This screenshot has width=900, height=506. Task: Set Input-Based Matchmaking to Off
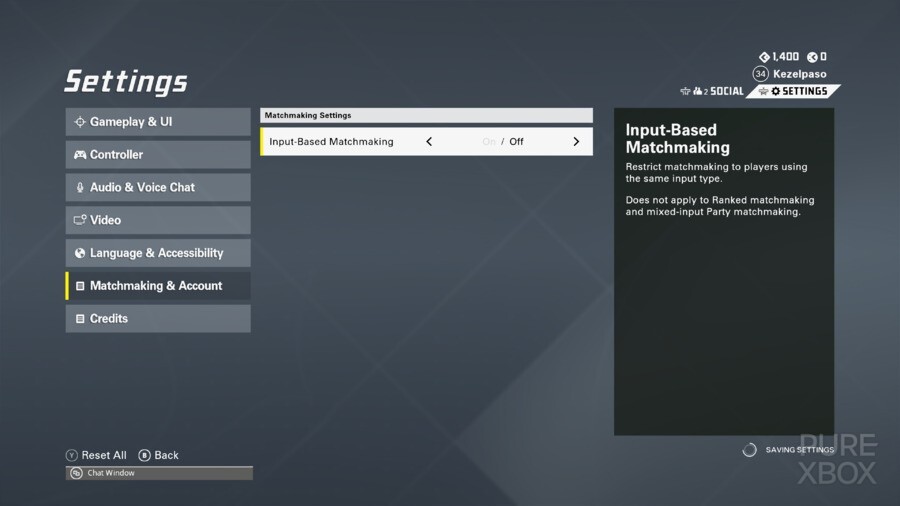516,142
